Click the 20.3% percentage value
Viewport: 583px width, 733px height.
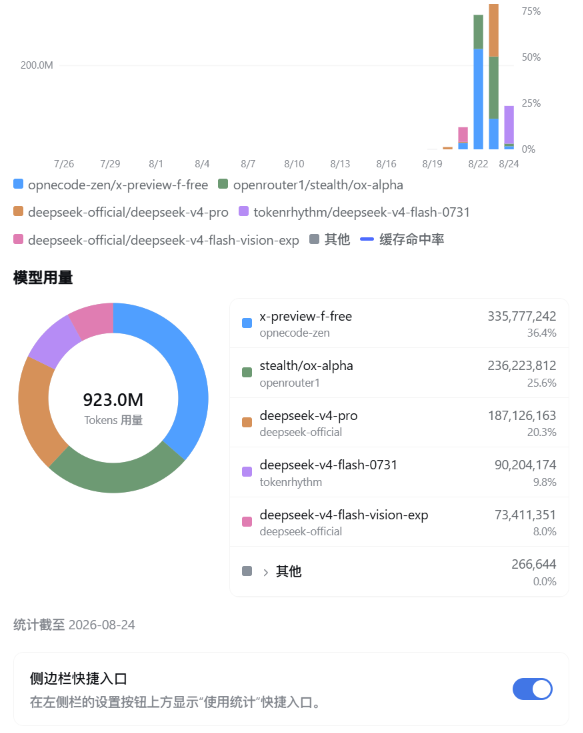[x=542, y=432]
